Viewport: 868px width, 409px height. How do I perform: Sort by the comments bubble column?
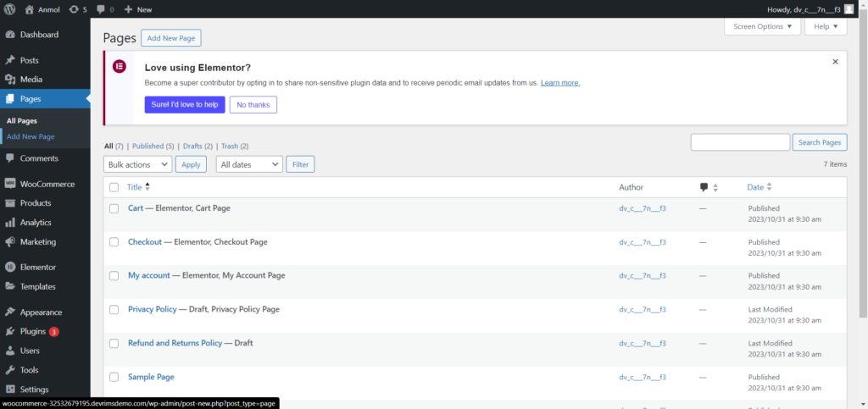[x=709, y=187]
